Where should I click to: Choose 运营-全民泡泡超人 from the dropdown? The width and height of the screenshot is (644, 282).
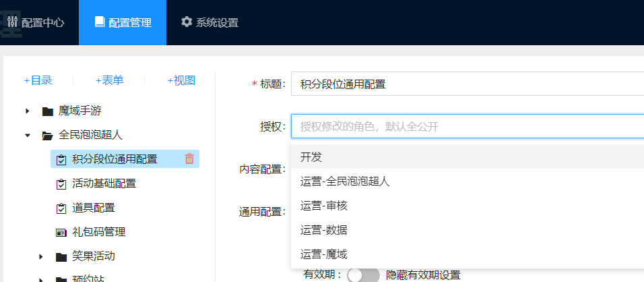468,181
